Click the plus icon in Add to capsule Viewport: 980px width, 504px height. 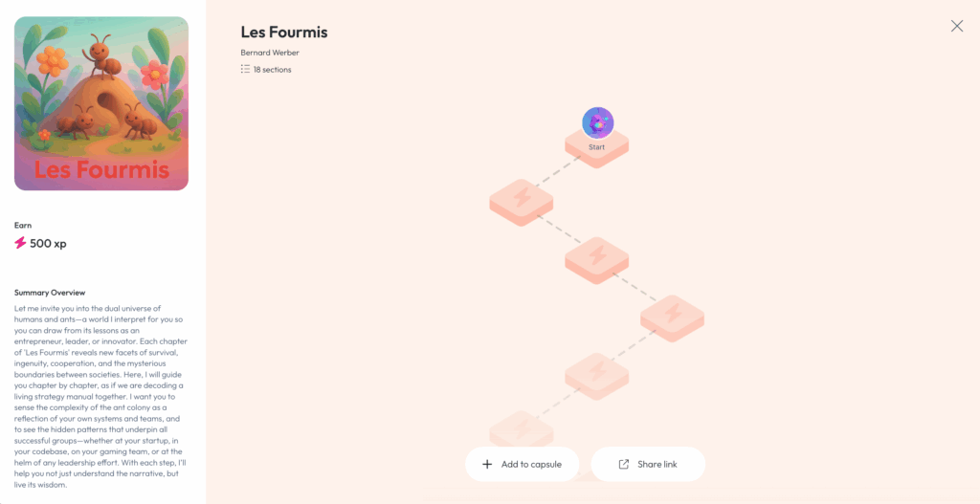tap(487, 464)
